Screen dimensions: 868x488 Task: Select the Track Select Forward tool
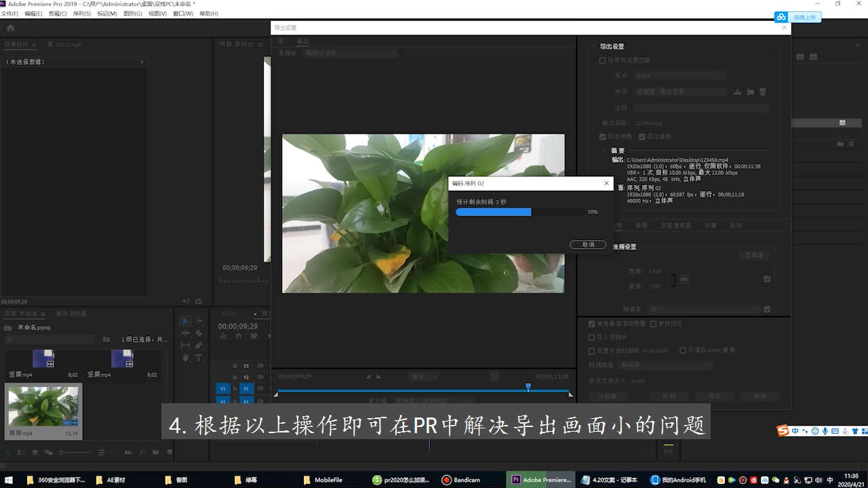pos(199,321)
